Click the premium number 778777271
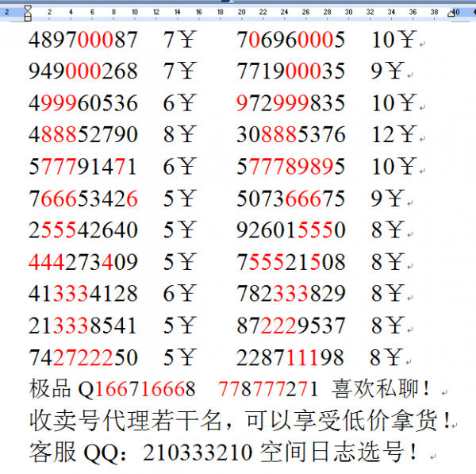 click(268, 389)
